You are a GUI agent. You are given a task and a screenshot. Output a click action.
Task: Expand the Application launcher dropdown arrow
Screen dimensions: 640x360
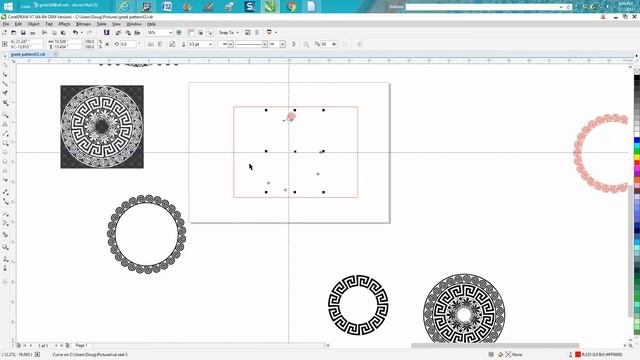point(276,32)
